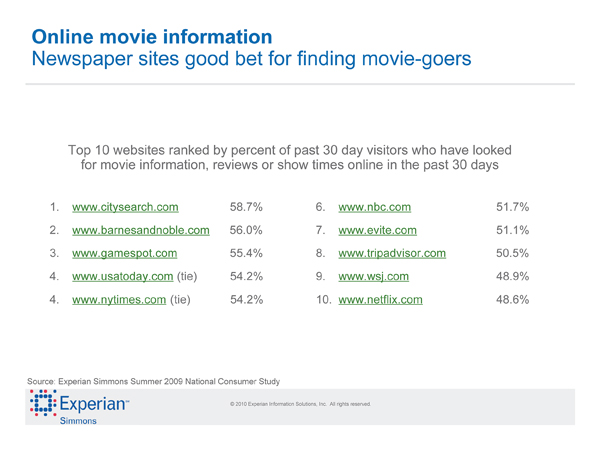Go to the www.nbc.com link
Image resolution: width=600 pixels, height=450 pixels.
pyautogui.click(x=375, y=208)
